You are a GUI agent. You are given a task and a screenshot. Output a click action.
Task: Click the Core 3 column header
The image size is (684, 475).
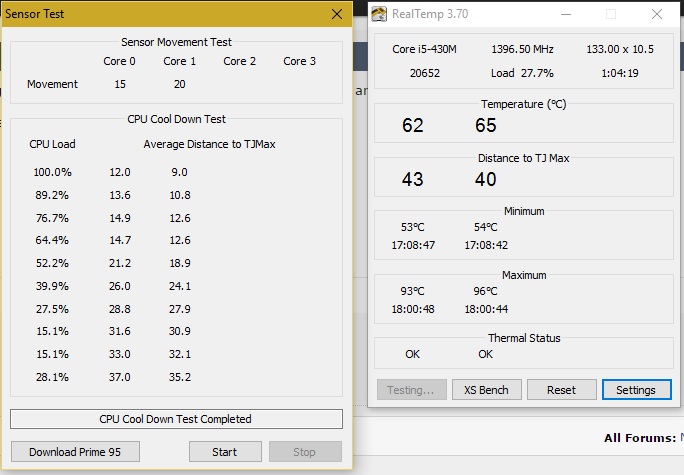(300, 61)
